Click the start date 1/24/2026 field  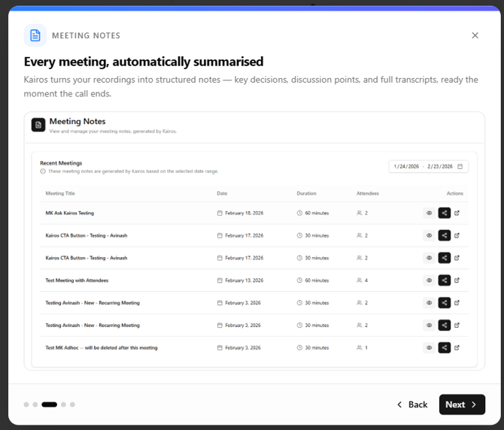[x=407, y=166]
